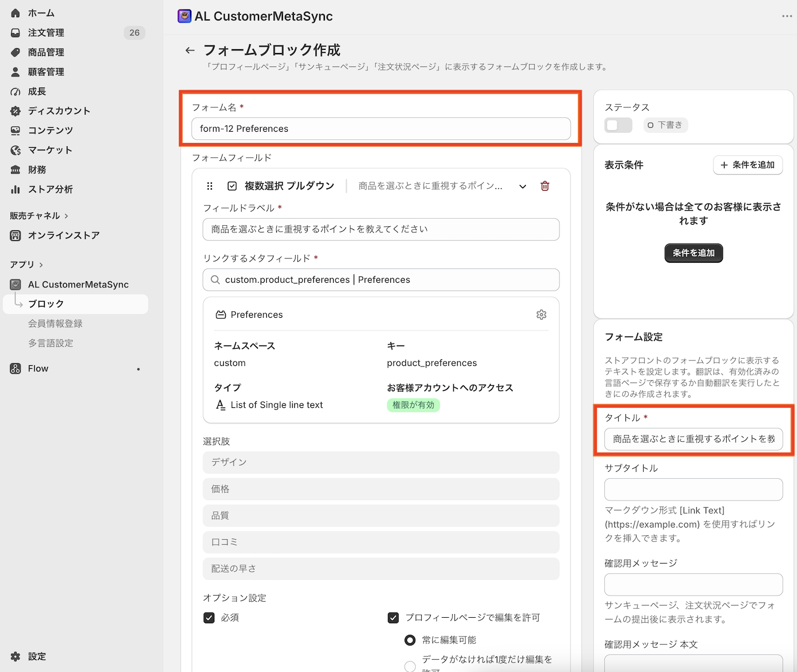Edit the フィールドラベル input field
The width and height of the screenshot is (797, 672).
pyautogui.click(x=381, y=229)
